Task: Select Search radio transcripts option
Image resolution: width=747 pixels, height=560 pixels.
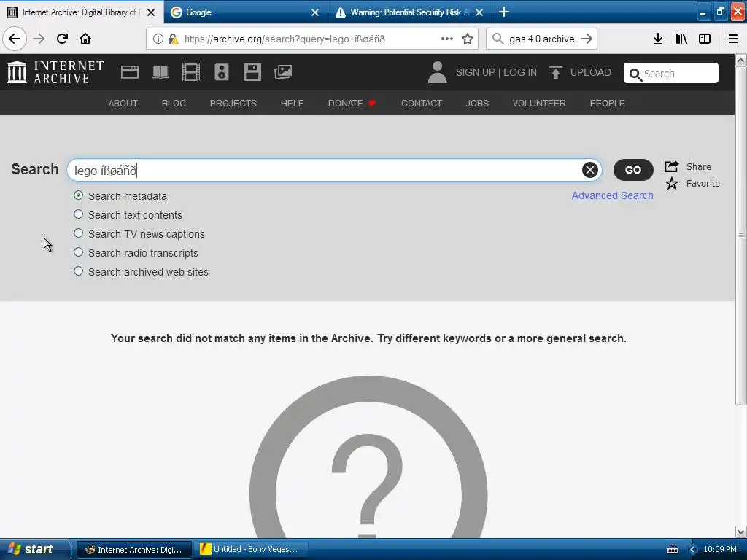Action: pyautogui.click(x=78, y=252)
